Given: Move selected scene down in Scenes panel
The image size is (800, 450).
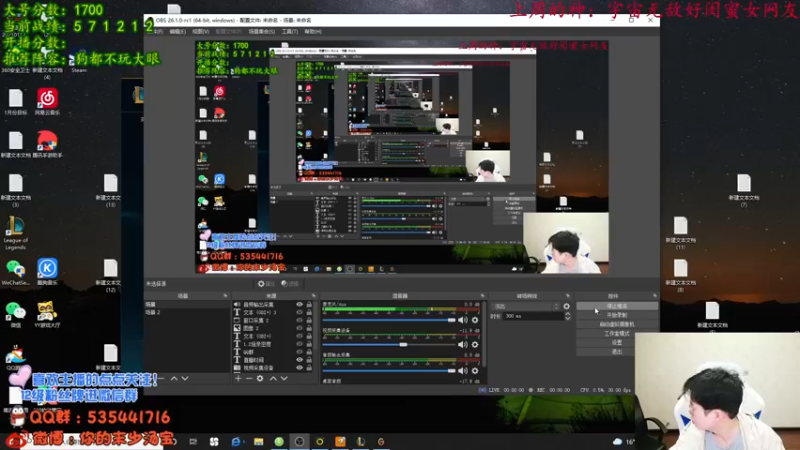Looking at the screenshot, I should (185, 379).
